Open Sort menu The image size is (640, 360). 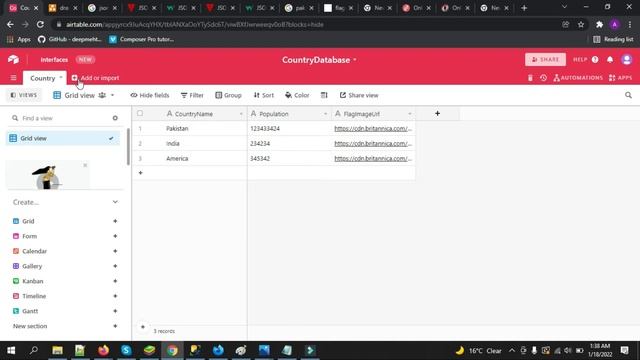point(264,95)
